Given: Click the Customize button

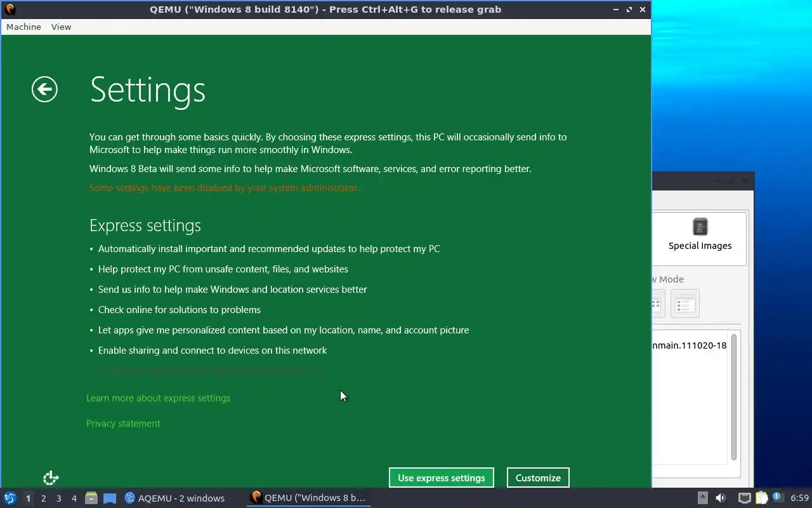Looking at the screenshot, I should tap(538, 478).
